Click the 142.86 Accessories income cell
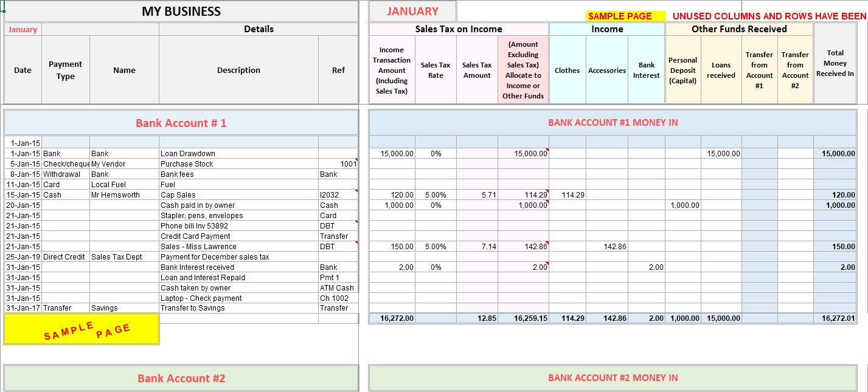868x392 pixels. (606, 247)
